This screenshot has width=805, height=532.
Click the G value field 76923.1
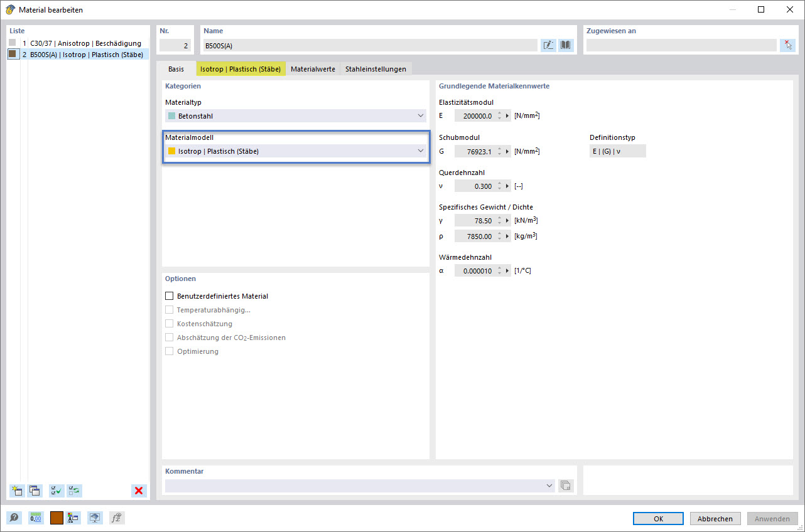(475, 151)
